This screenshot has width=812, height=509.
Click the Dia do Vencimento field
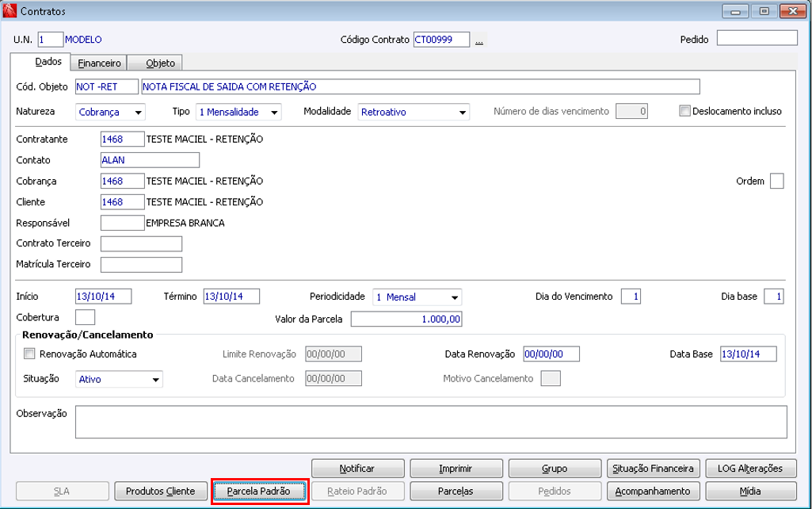(x=631, y=297)
